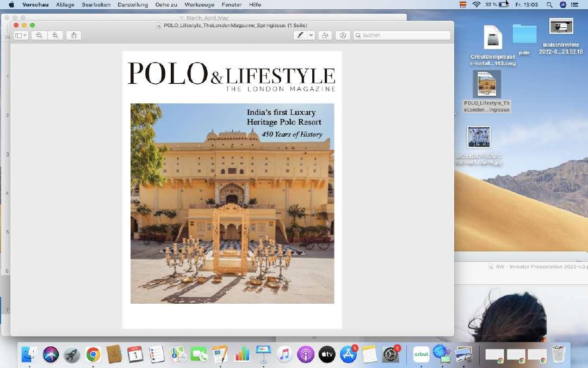Click the clock showing Fr. 15:03

tap(527, 4)
